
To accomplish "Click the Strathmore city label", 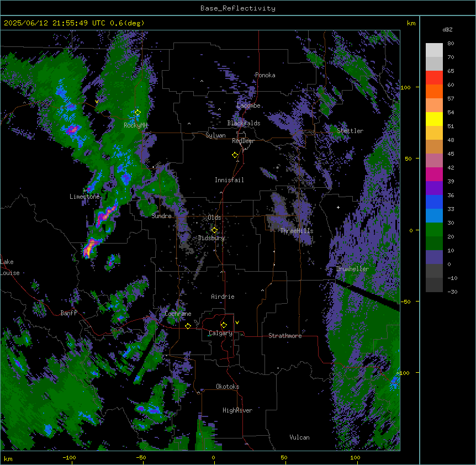I will (x=285, y=336).
